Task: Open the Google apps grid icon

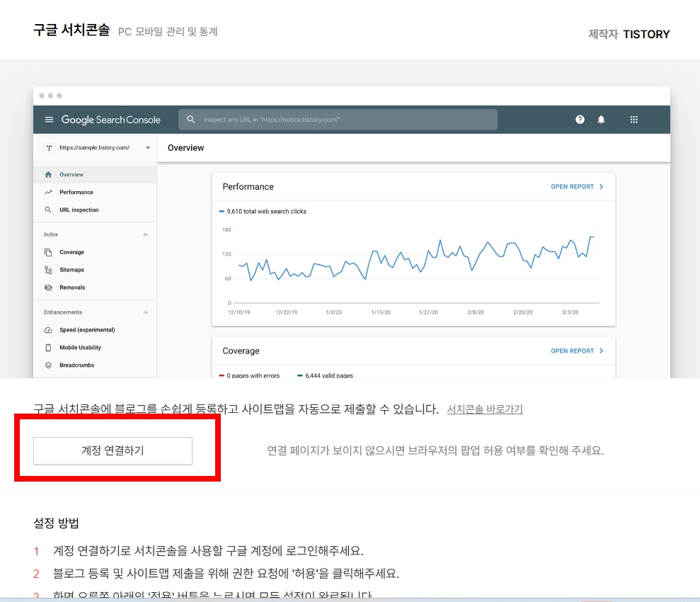Action: (634, 120)
